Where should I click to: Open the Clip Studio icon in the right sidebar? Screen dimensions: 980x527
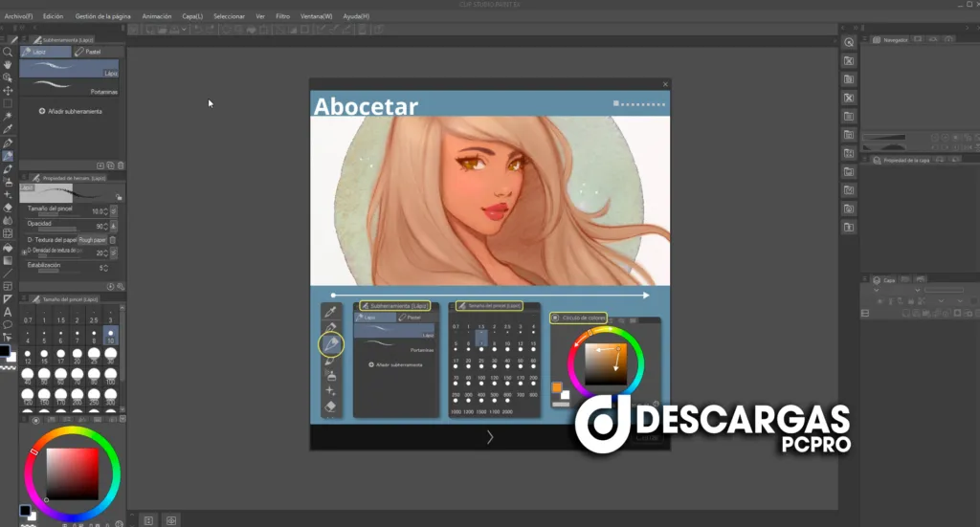pos(848,43)
